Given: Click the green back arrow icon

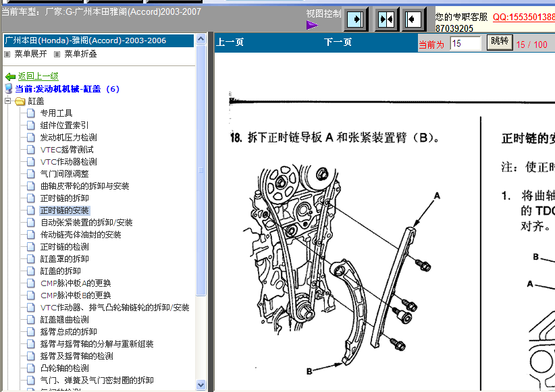Looking at the screenshot, I should 10,76.
